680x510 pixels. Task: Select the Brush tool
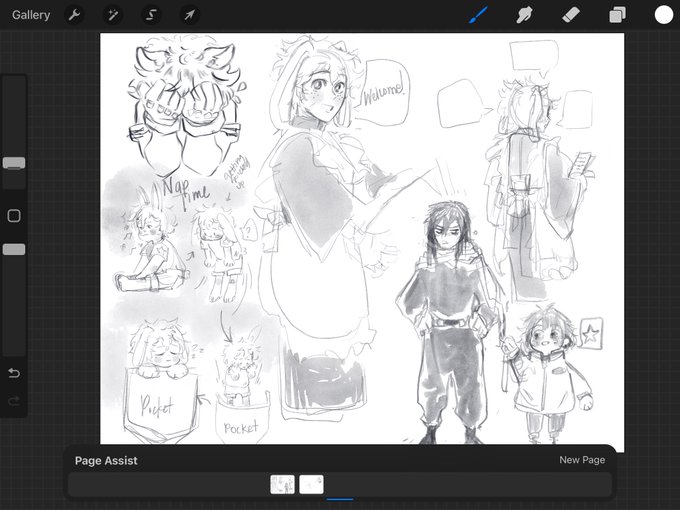[479, 15]
